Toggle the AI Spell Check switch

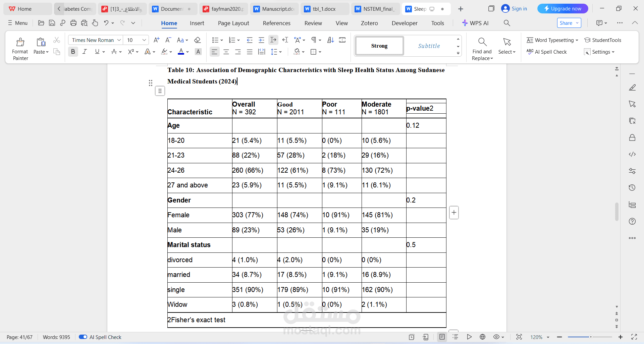click(83, 337)
